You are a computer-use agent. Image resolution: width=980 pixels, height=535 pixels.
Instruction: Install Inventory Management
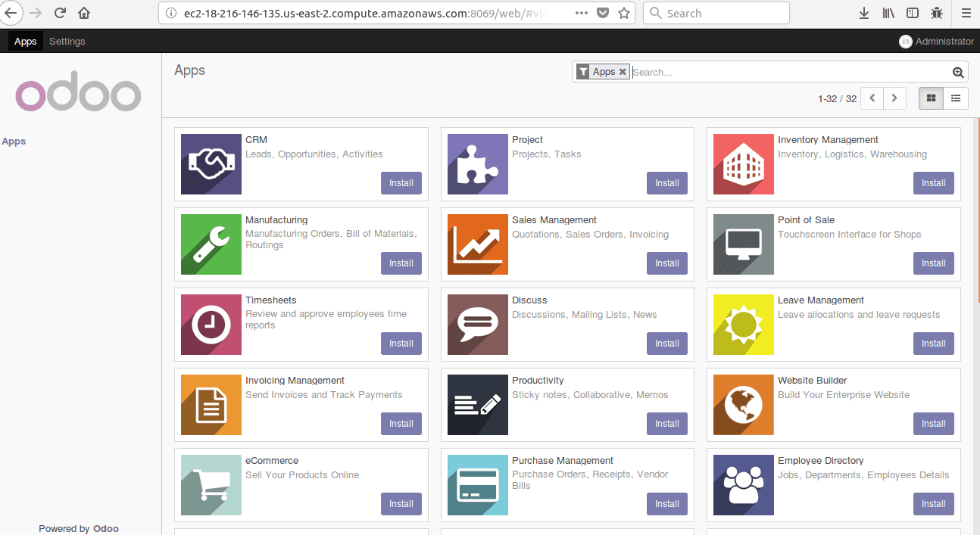pos(934,183)
